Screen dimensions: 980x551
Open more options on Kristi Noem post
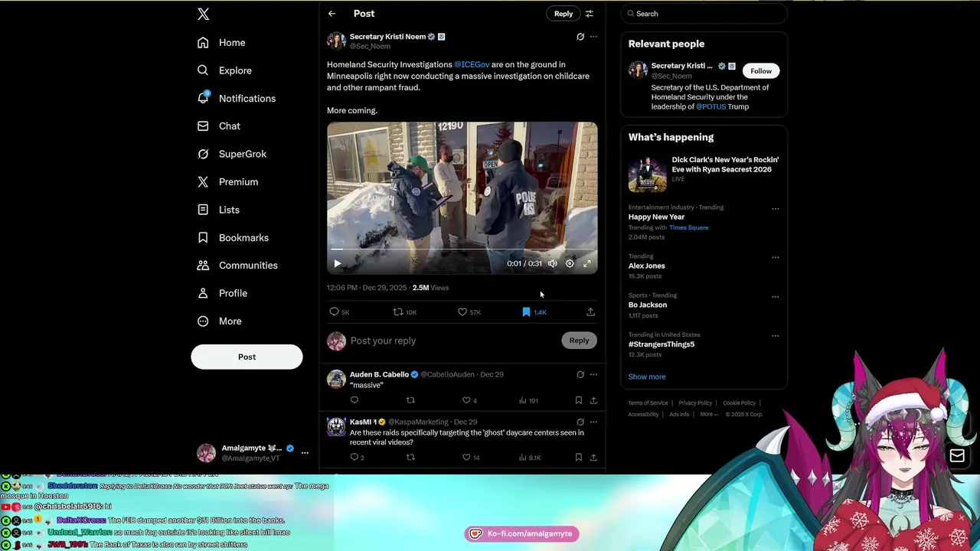click(593, 37)
